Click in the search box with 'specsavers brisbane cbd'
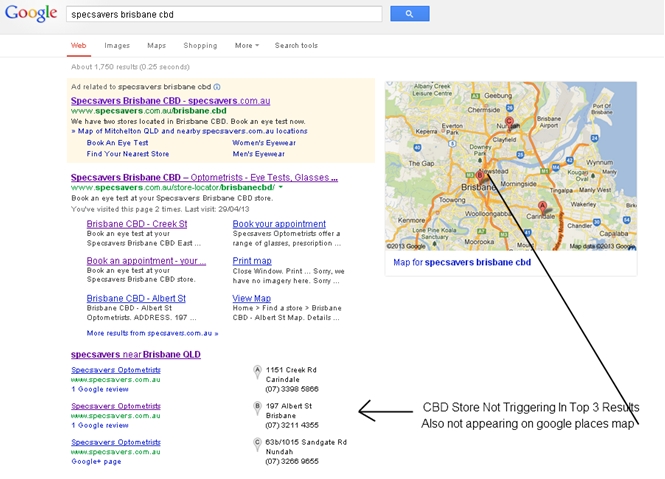The image size is (665, 479). coord(224,14)
